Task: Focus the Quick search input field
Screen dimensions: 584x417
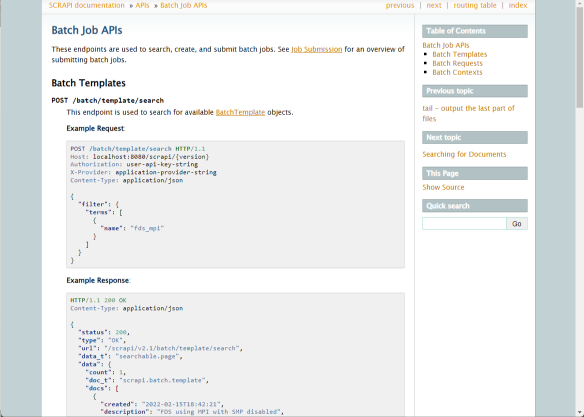Action: coord(464,223)
